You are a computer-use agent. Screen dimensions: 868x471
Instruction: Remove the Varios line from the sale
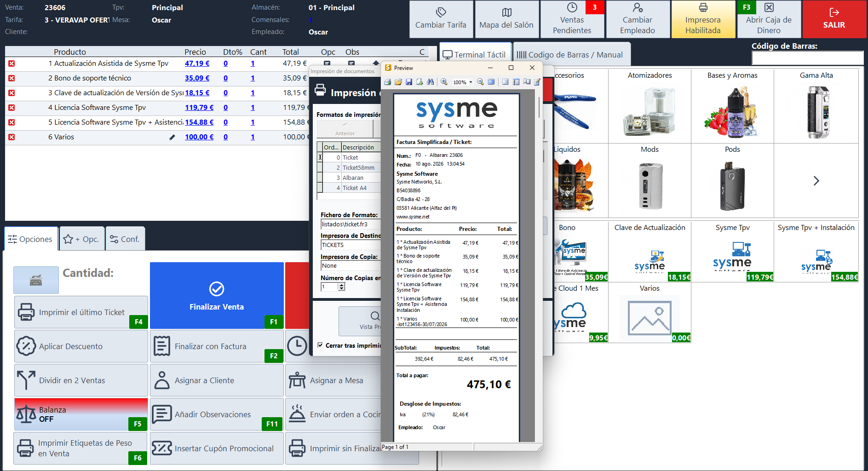coord(11,137)
